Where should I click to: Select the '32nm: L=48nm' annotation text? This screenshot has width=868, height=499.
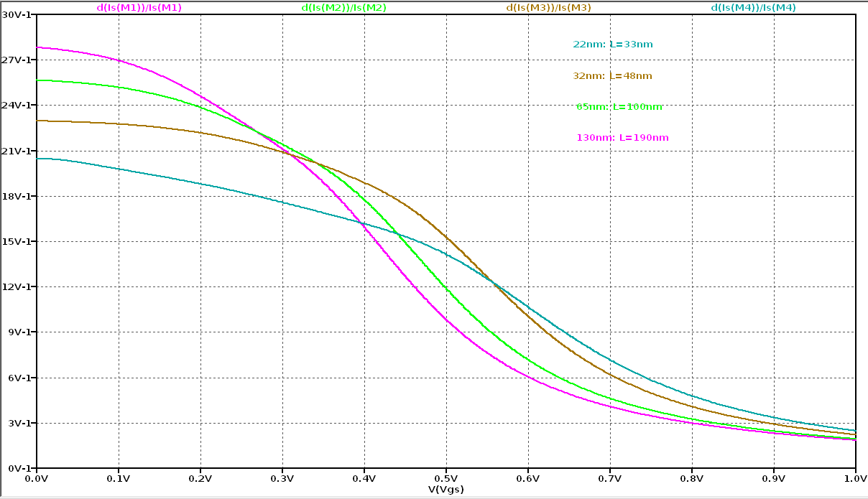click(x=612, y=75)
